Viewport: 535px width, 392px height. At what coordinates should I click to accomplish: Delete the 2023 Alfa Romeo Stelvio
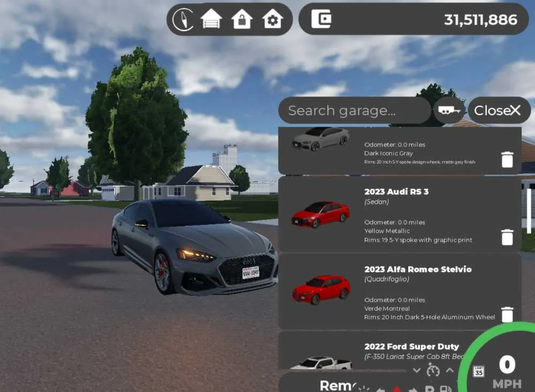507,314
